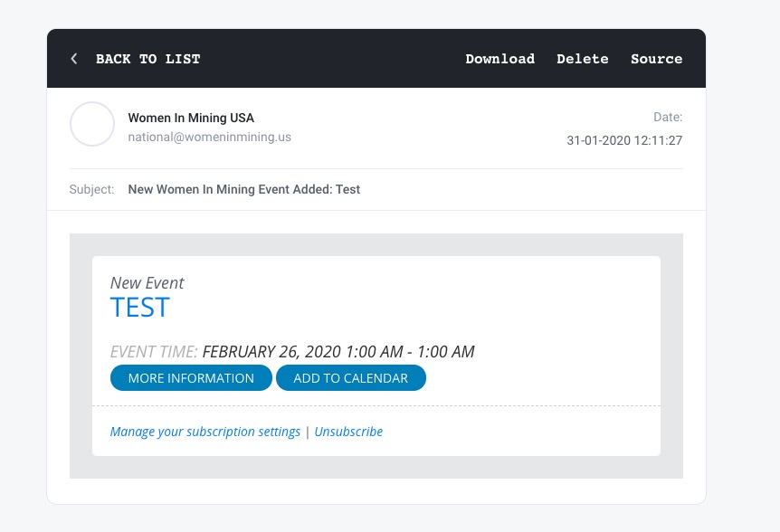Open the TEST event title link
The image size is (780, 532).
click(x=139, y=308)
